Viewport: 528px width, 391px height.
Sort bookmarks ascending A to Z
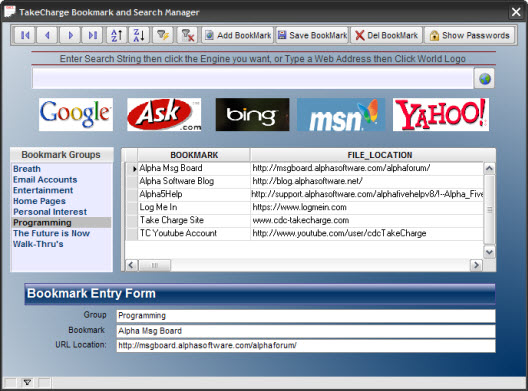117,35
